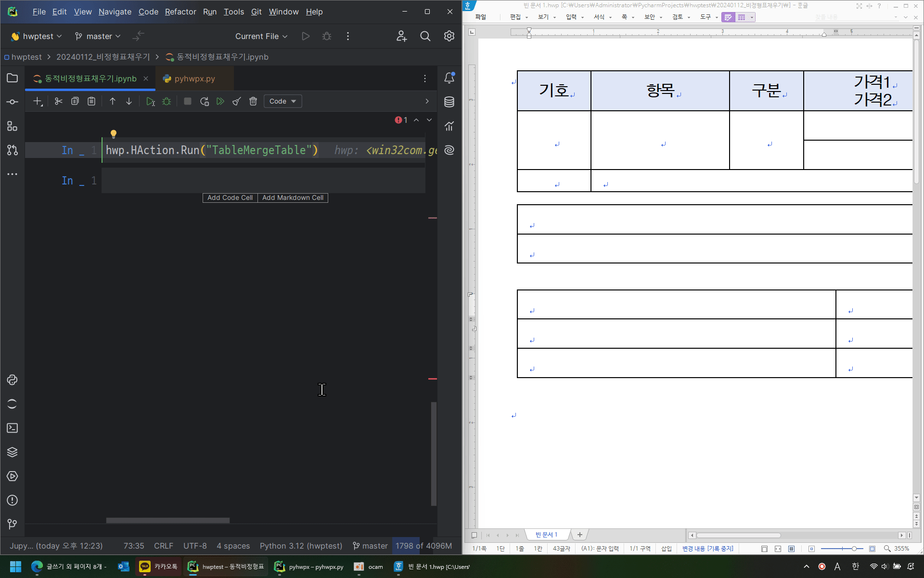Open the Terminal tool window

click(13, 428)
